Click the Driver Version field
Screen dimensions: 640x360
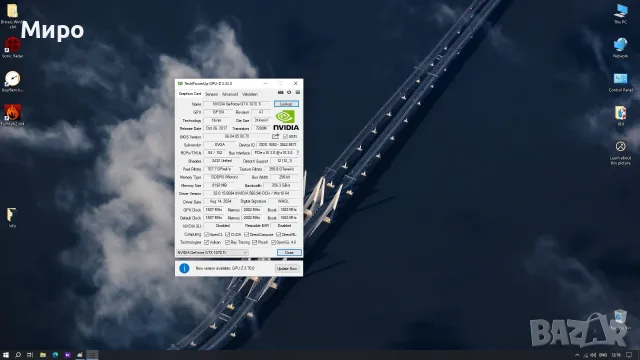(x=251, y=193)
